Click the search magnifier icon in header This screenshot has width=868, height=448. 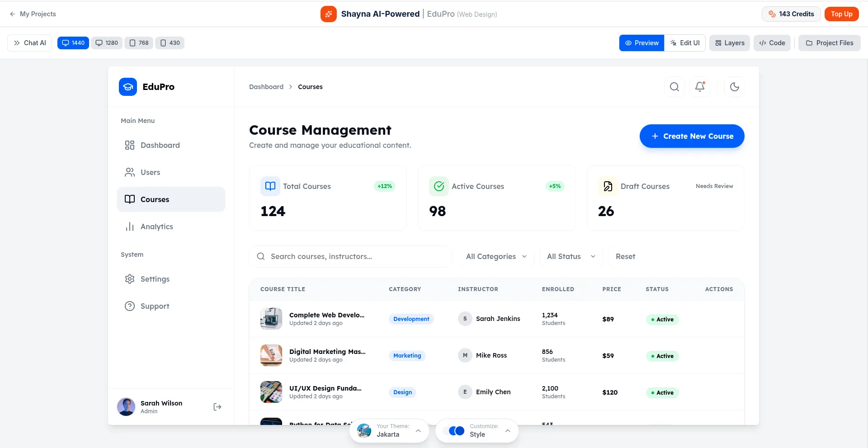674,87
